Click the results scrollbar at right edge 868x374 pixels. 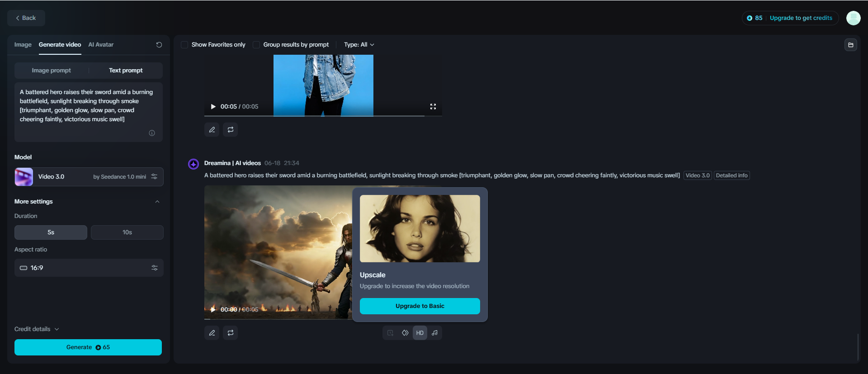pyautogui.click(x=858, y=347)
